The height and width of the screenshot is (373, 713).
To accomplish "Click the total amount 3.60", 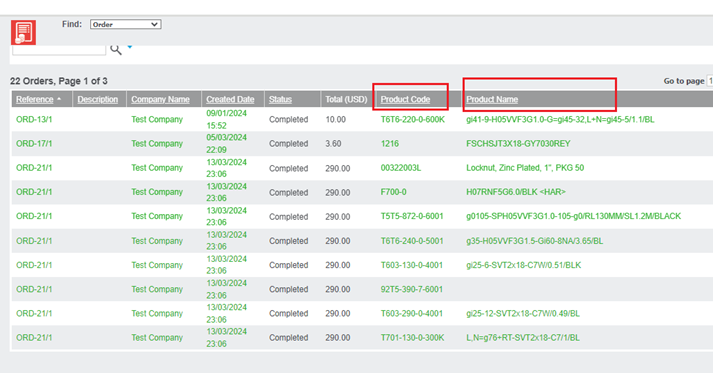I will point(333,143).
